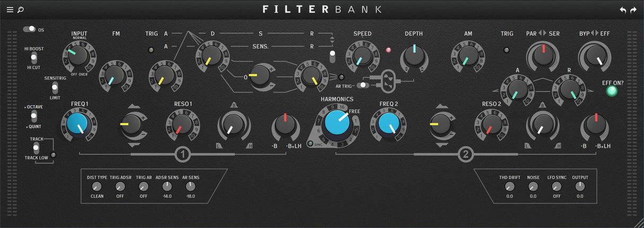Click the BYP/EFF right arrow
The width and height of the screenshot is (644, 228).
coord(597,33)
